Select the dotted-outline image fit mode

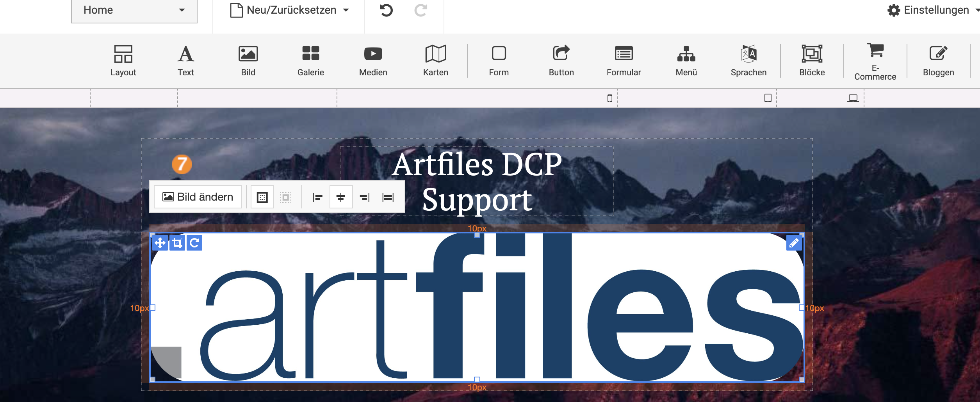[x=285, y=197]
